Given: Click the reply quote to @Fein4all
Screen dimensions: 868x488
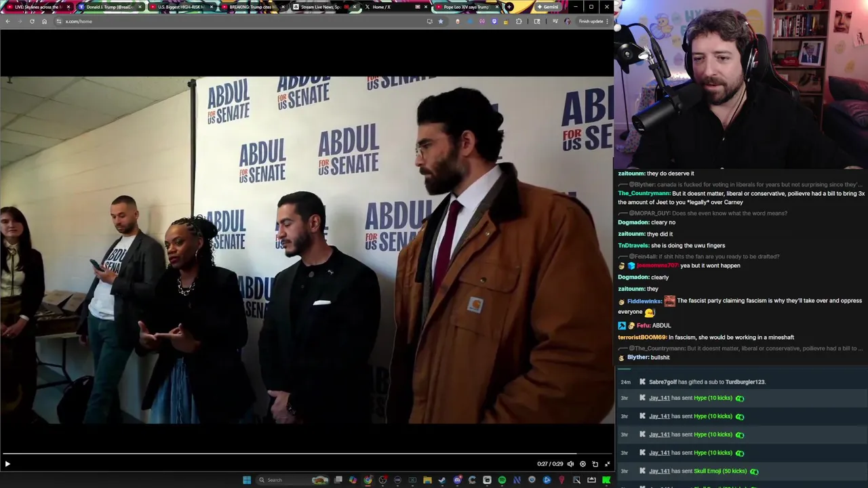Looking at the screenshot, I should [698, 257].
